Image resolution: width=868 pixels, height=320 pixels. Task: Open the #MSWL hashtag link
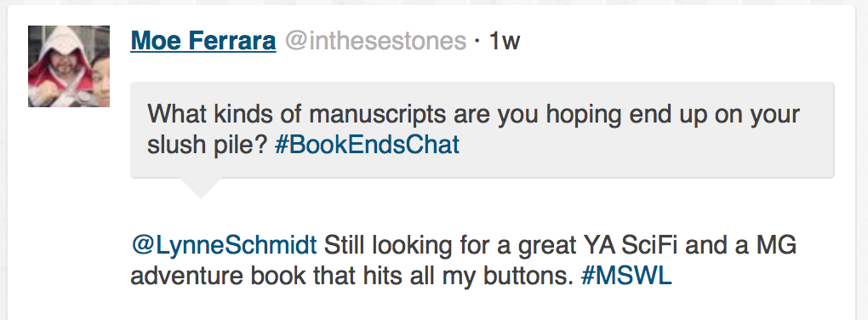626,276
